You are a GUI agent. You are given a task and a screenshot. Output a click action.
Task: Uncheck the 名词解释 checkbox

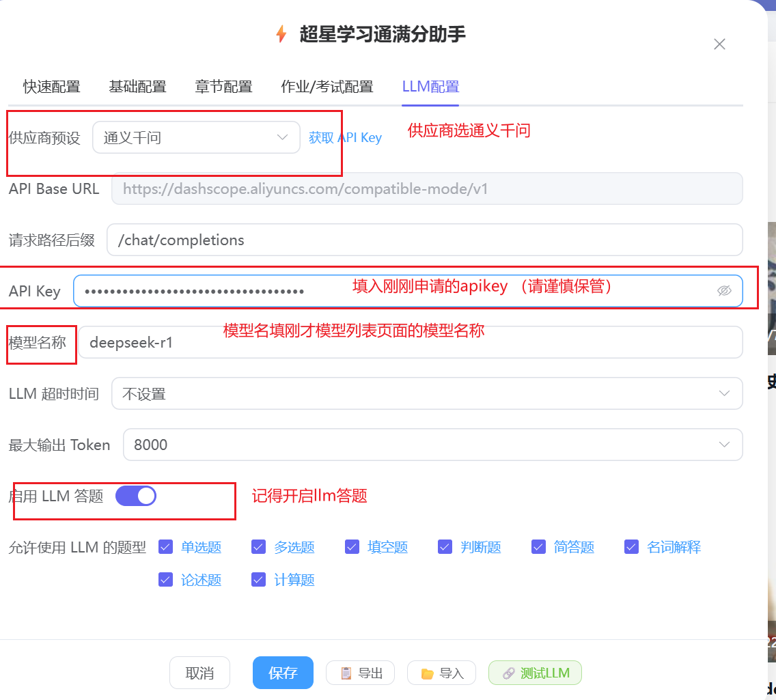point(631,547)
